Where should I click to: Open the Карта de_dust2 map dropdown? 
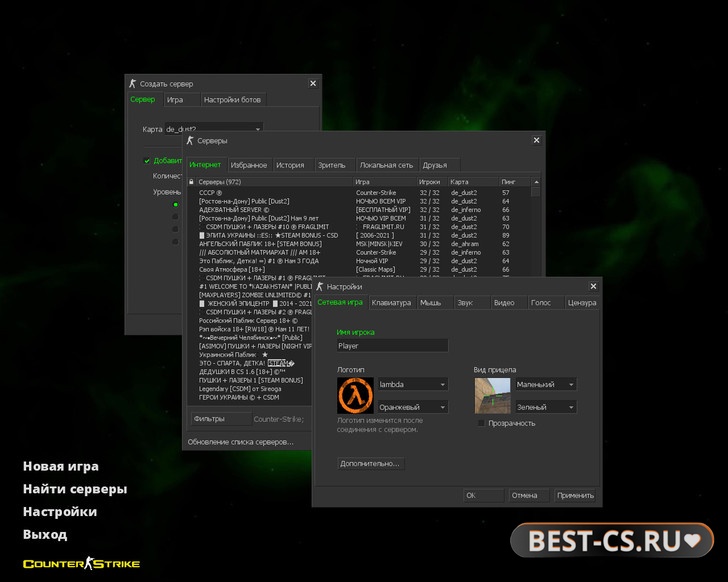(214, 129)
